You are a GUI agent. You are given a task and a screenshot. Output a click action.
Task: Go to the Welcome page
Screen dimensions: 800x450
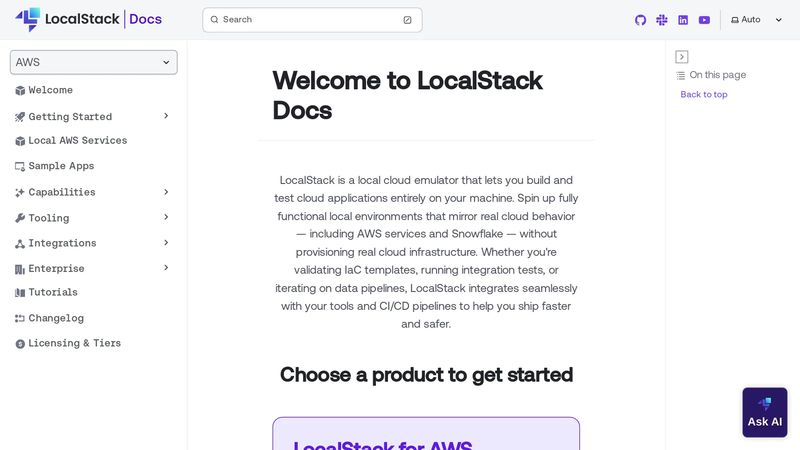(51, 90)
